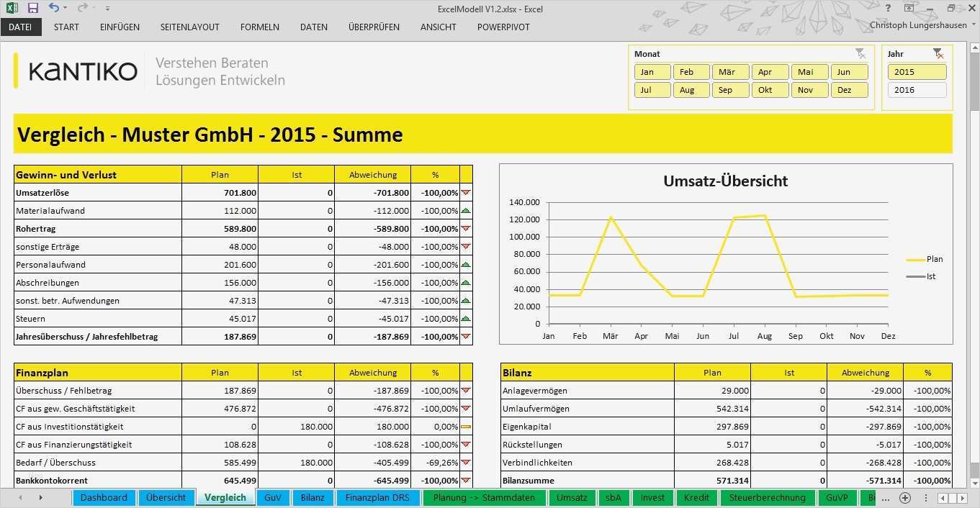Add a new sheet with plus icon
The width and height of the screenshot is (980, 508).
[906, 498]
